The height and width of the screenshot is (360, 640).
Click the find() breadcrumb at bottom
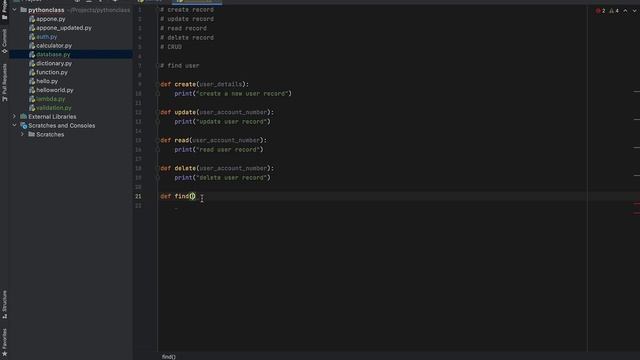tap(169, 357)
